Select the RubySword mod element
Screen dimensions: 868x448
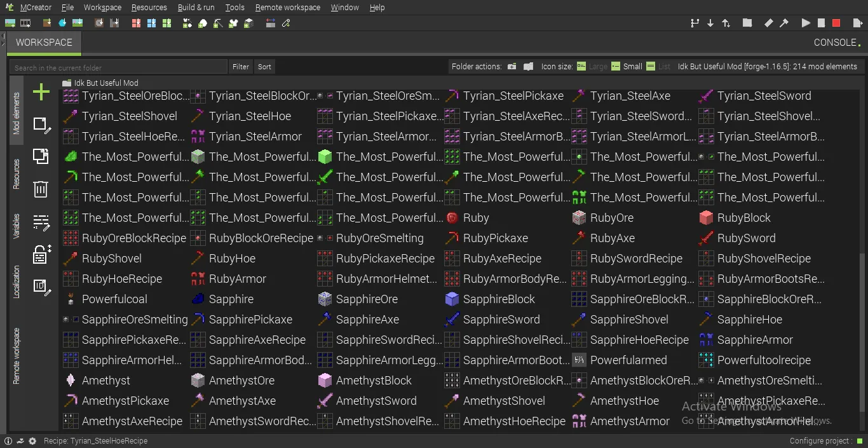click(737, 238)
